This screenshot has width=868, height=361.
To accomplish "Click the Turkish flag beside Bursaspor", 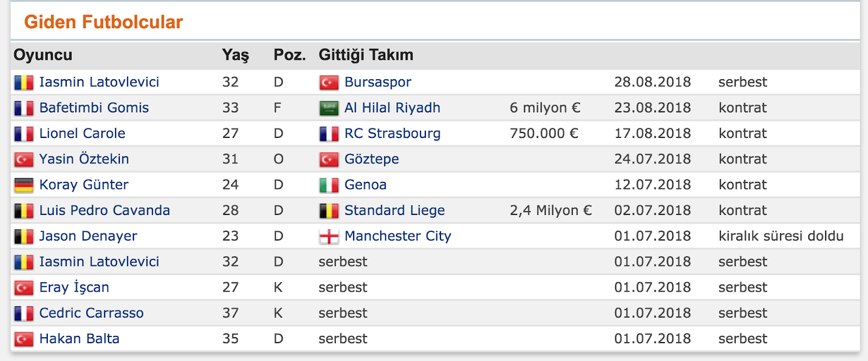I will 329,83.
